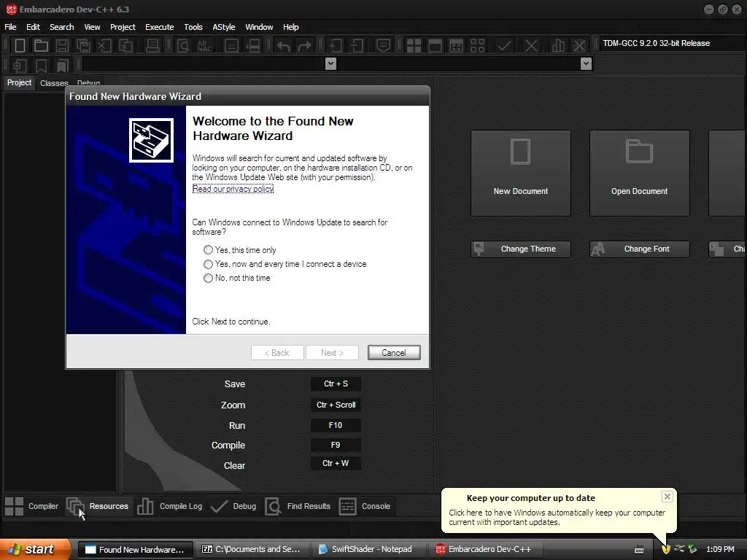The image size is (747, 560).
Task: Click the Rebuild All toolbar icon
Action: pos(477,46)
